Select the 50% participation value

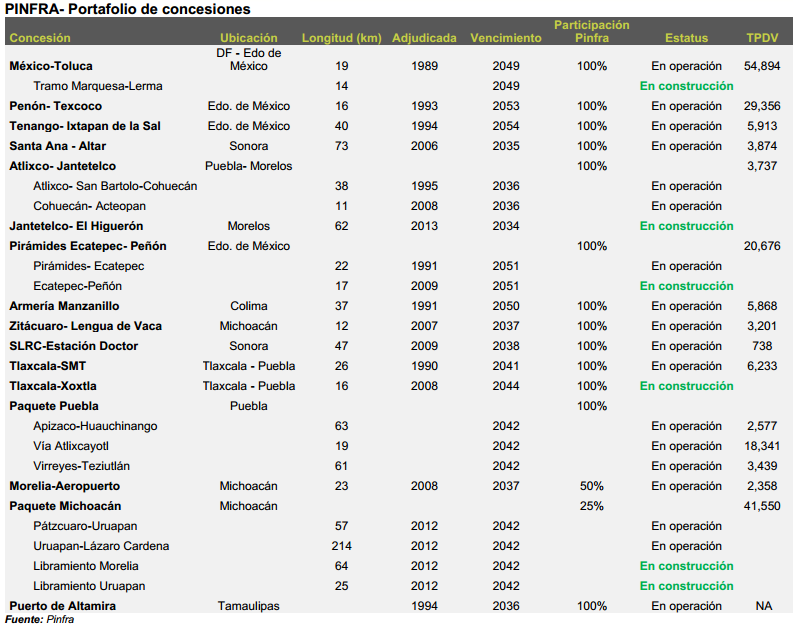point(592,486)
